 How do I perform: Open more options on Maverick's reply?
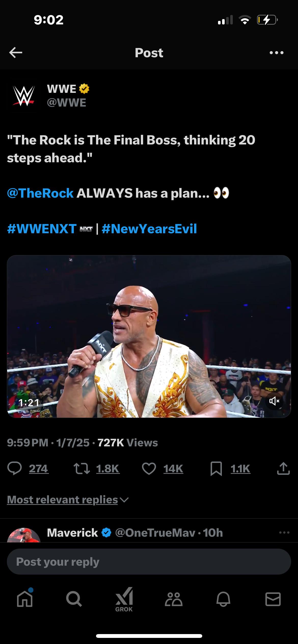284,533
